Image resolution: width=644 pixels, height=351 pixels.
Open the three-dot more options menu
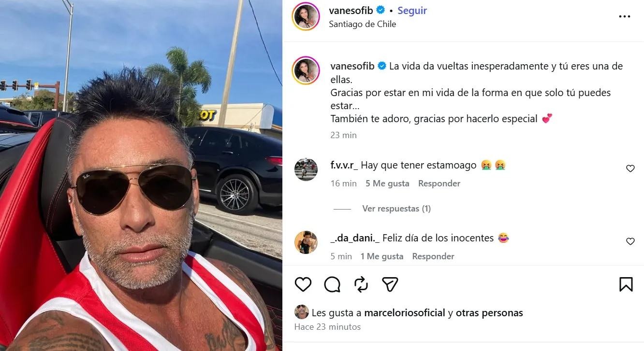[x=625, y=16]
